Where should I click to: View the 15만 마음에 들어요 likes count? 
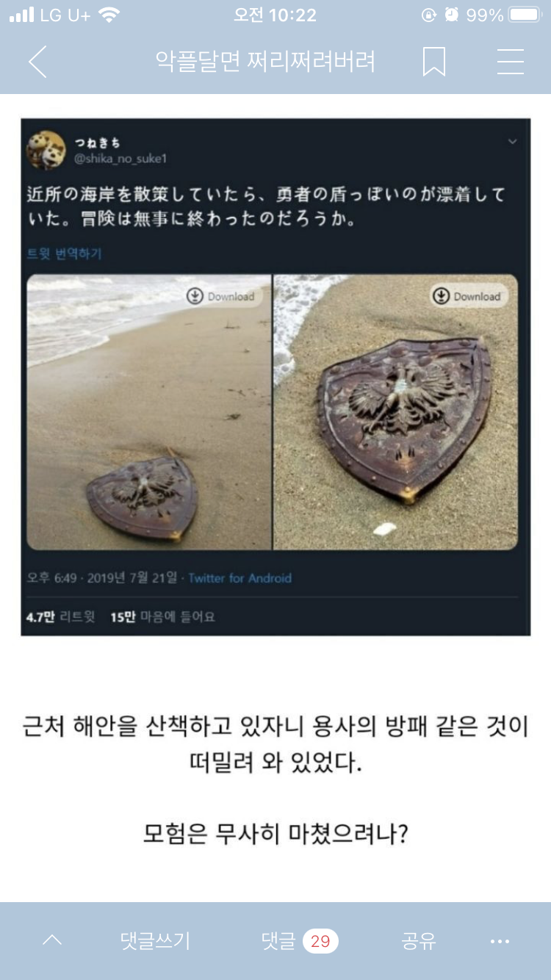tap(163, 617)
